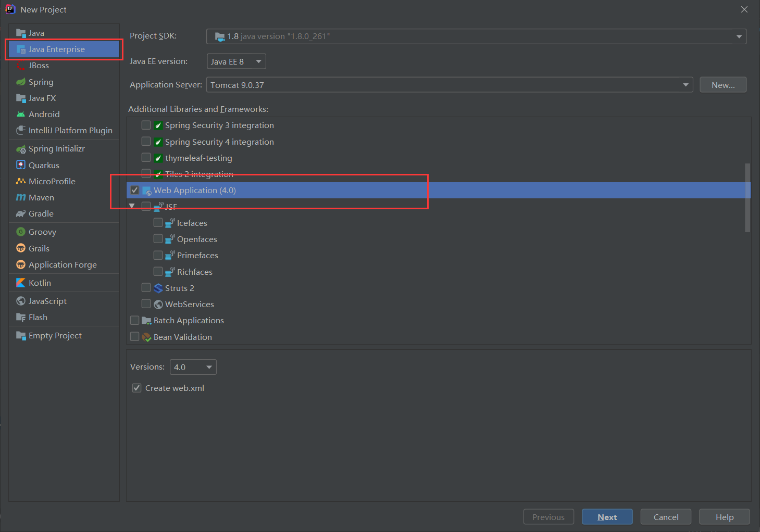Click the Struts 2 framework icon
The image size is (760, 532).
(x=158, y=288)
